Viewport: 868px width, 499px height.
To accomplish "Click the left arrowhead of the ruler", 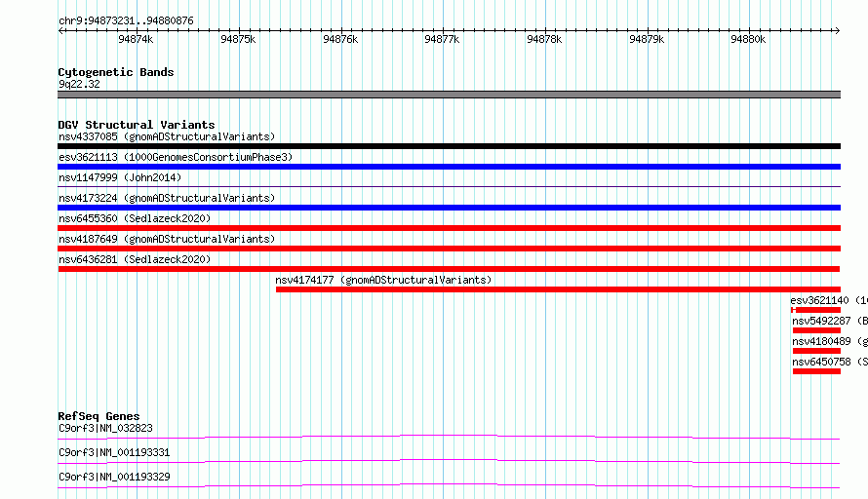I will [60, 30].
